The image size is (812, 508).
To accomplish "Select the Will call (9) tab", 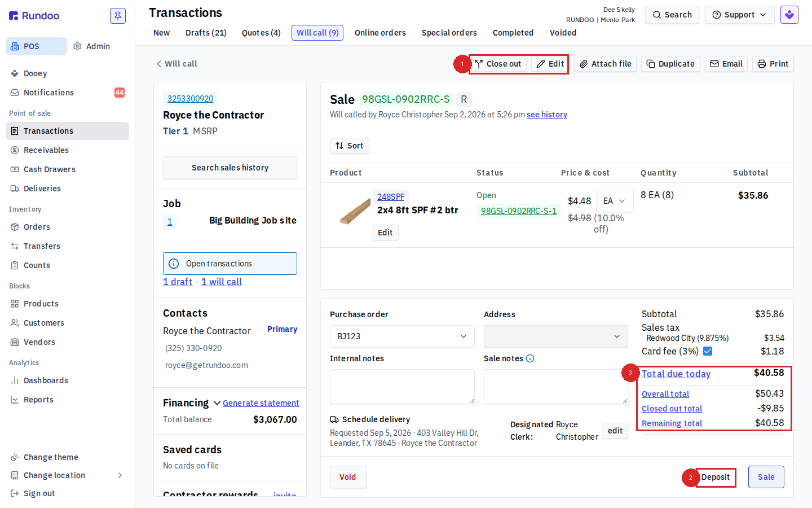I will coord(317,33).
